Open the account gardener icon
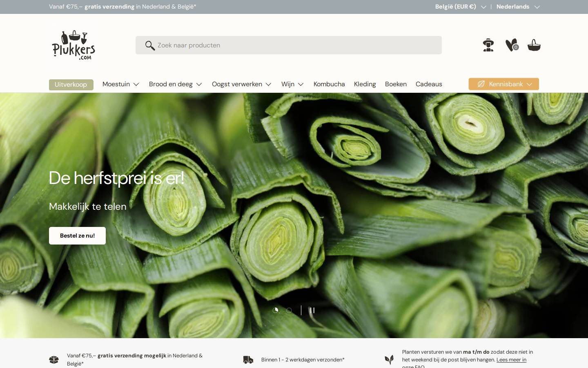Viewport: 588px width, 368px height. click(488, 45)
